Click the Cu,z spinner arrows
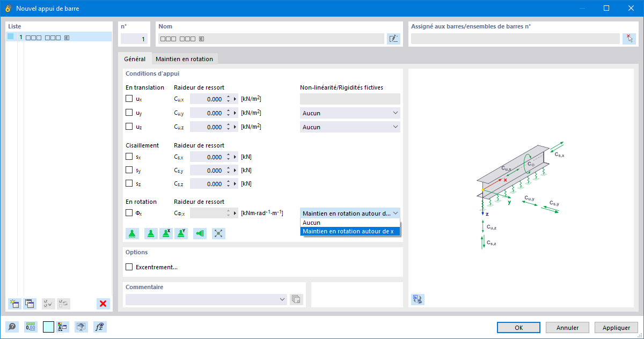This screenshot has width=644, height=339. point(228,127)
